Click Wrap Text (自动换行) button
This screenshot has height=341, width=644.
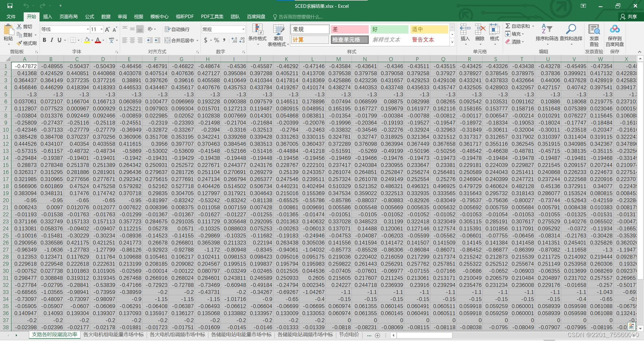coord(177,29)
